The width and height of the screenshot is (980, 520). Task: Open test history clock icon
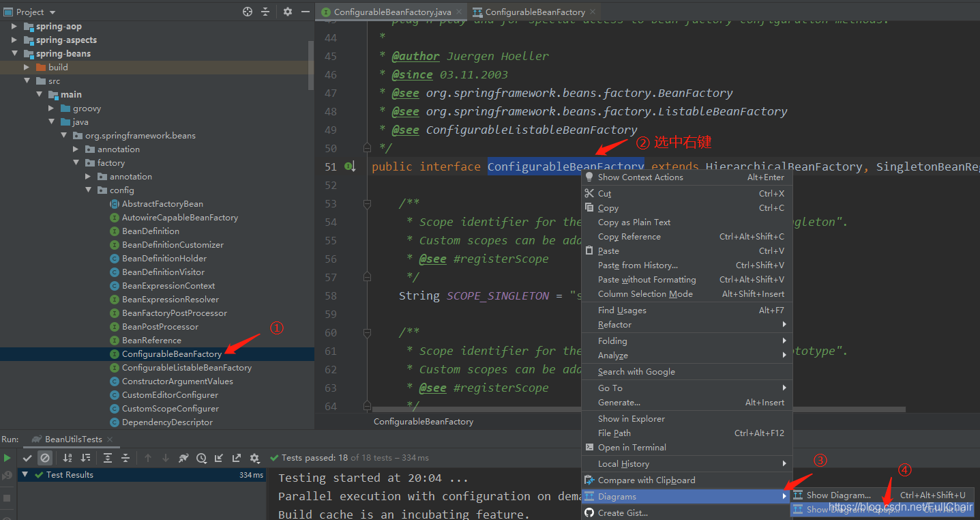coord(201,458)
